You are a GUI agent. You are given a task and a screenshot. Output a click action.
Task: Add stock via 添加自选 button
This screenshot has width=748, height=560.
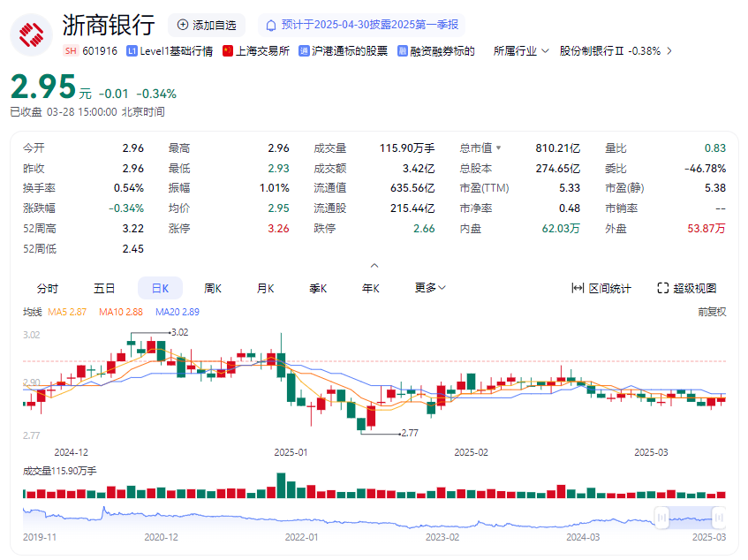[207, 25]
